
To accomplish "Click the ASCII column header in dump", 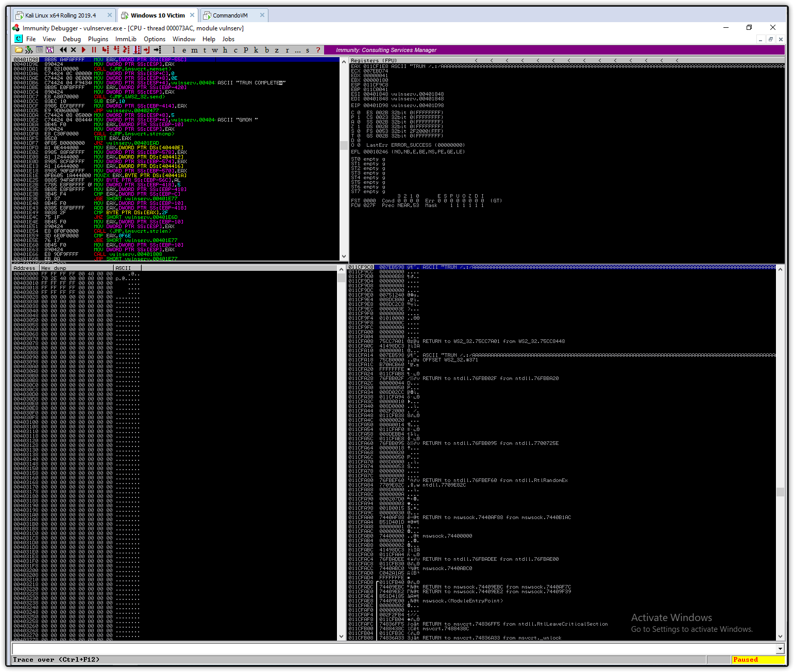I will (x=127, y=268).
